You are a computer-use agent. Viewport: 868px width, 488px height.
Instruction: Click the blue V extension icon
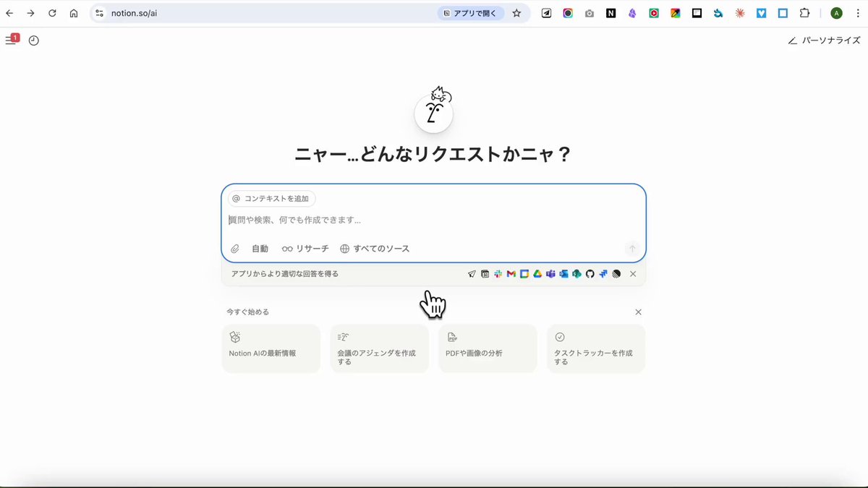762,13
